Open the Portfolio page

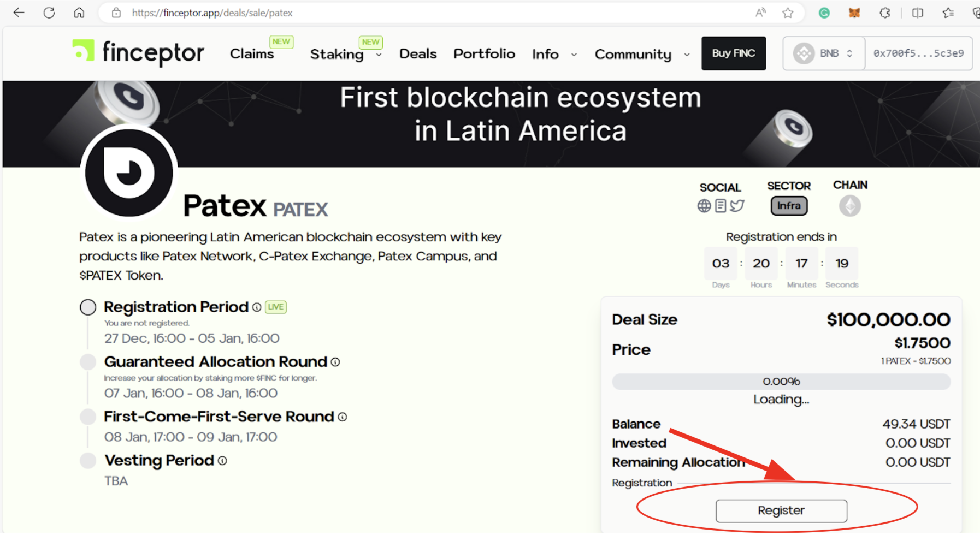[484, 54]
